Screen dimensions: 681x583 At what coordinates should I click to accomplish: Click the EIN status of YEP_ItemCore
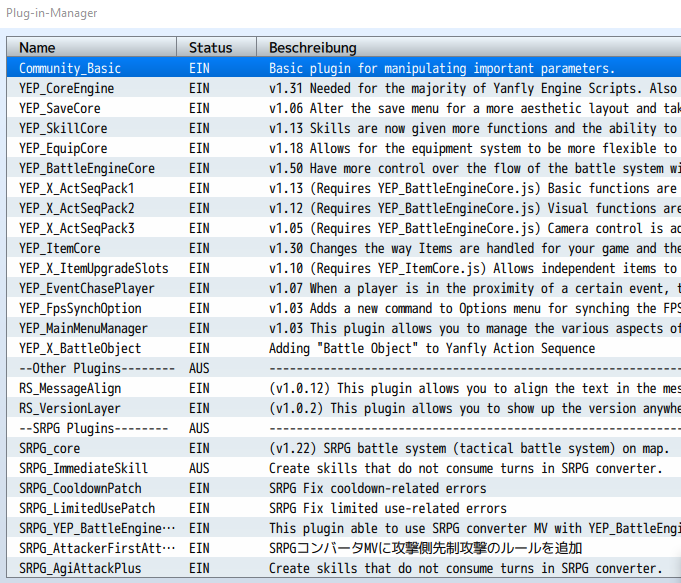pyautogui.click(x=199, y=248)
